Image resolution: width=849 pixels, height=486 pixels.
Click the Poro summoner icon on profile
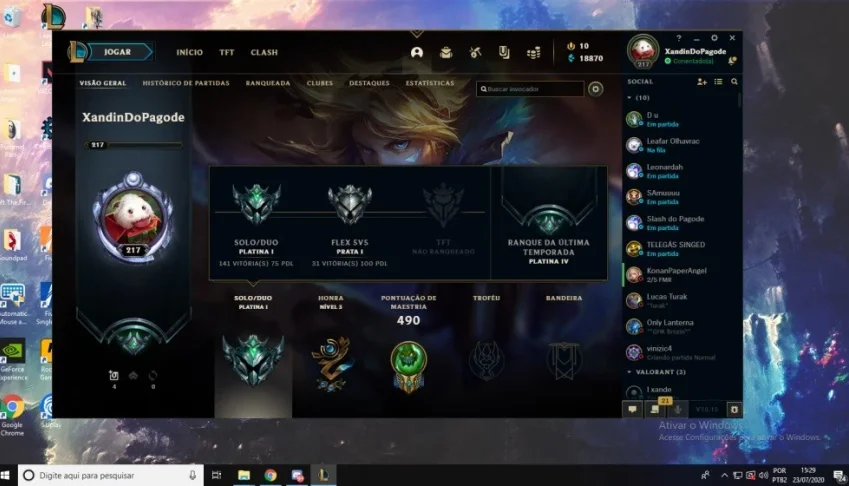133,218
